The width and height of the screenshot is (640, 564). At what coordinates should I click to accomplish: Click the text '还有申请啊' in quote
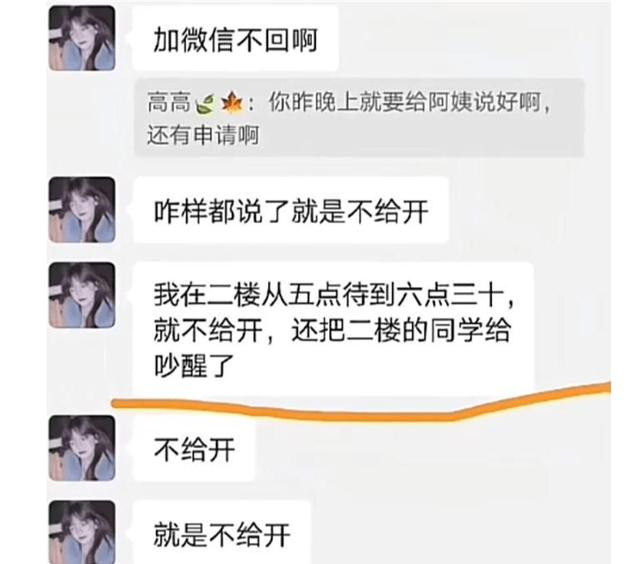203,135
